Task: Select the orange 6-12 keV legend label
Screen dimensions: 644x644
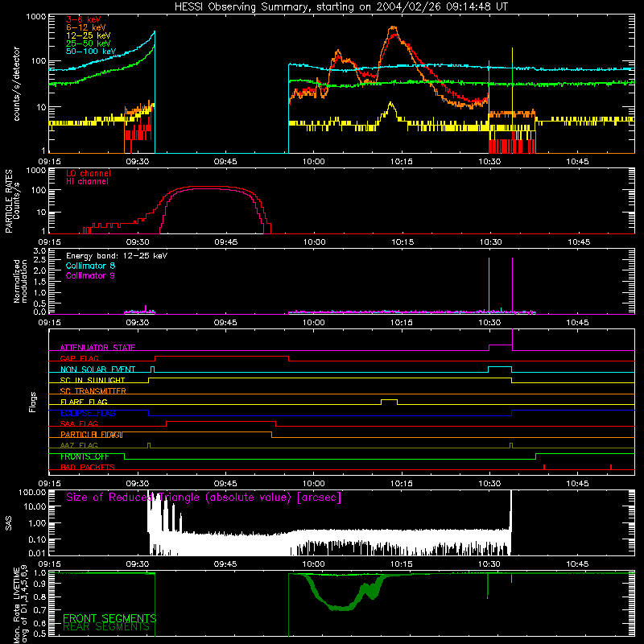Action: point(86,27)
